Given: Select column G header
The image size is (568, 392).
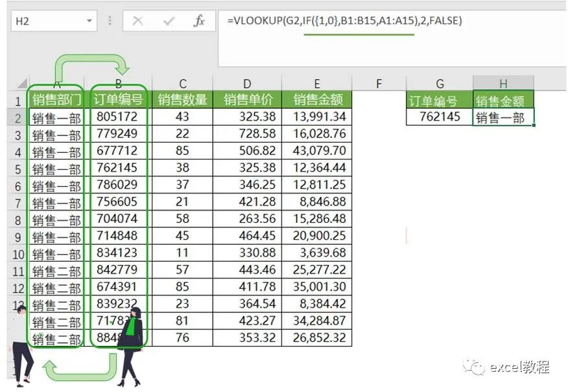Looking at the screenshot, I should coord(440,84).
